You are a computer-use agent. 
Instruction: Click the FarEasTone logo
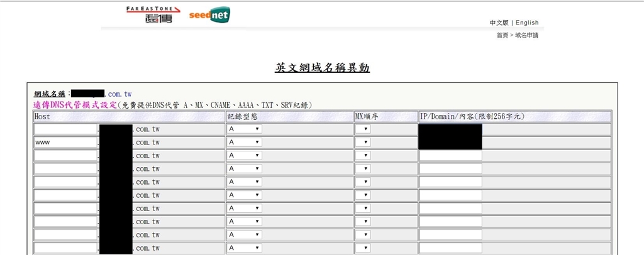click(x=153, y=14)
